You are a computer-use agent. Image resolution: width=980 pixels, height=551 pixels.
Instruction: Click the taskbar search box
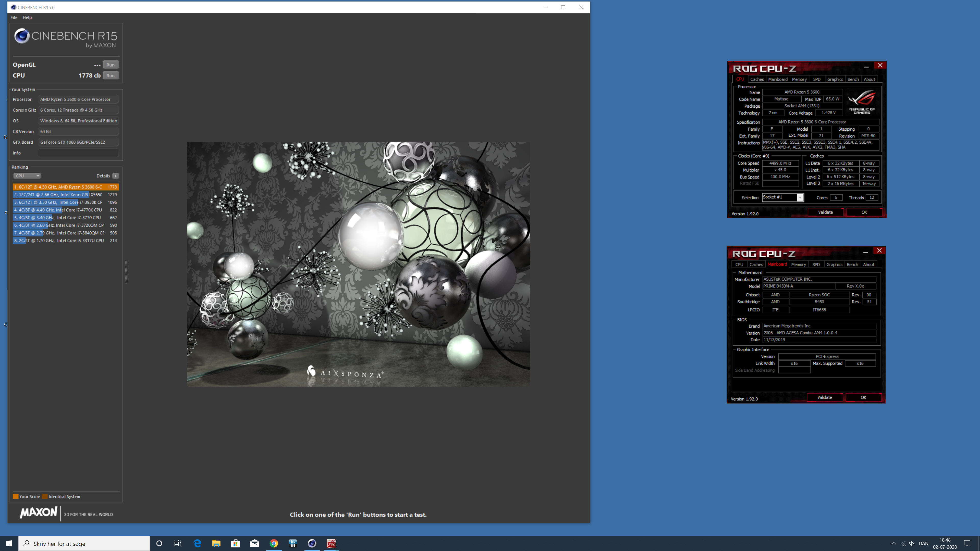point(84,543)
